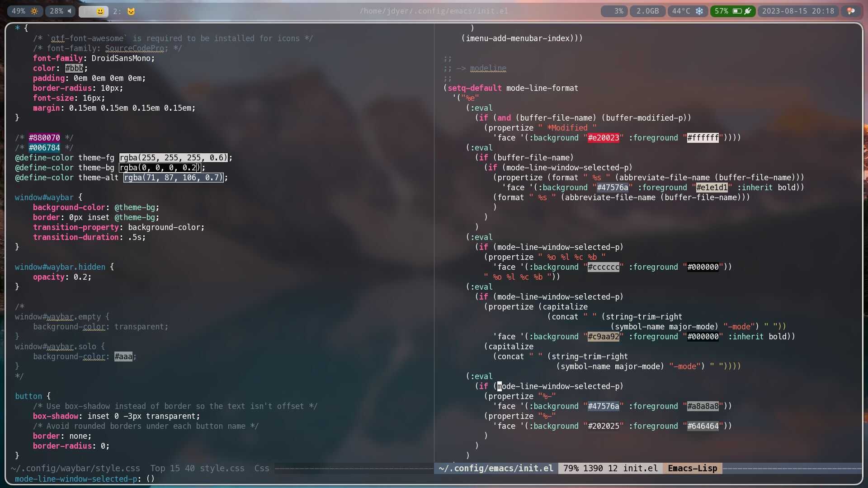
Task: Click the underlined modeline comment heading
Action: [x=488, y=68]
